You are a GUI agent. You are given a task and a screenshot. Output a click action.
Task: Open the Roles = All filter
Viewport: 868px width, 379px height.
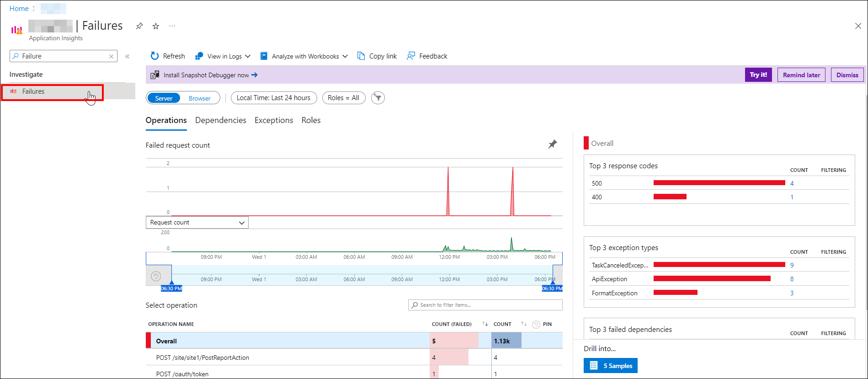click(344, 98)
